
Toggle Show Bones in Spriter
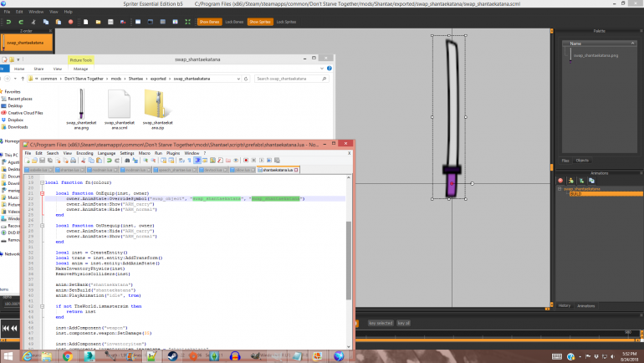point(209,22)
